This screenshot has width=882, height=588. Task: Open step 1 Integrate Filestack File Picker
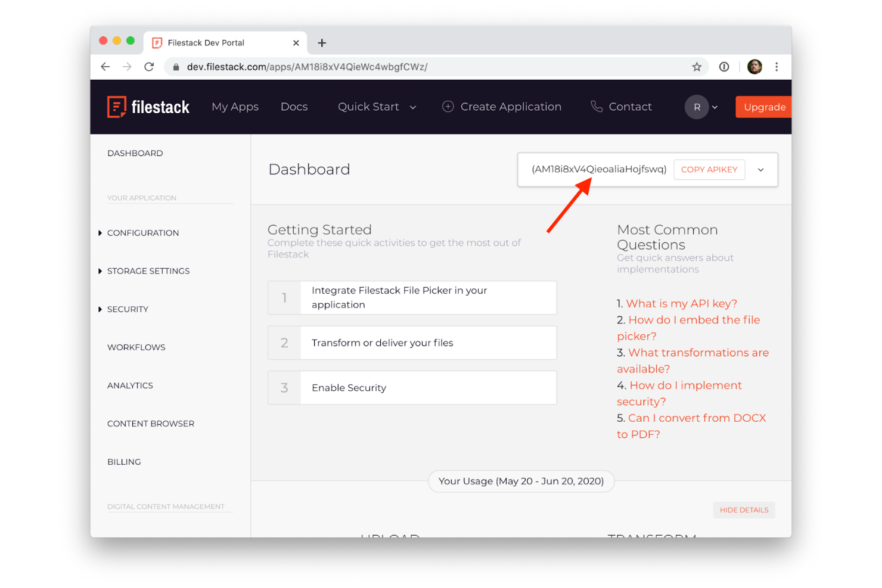click(412, 298)
